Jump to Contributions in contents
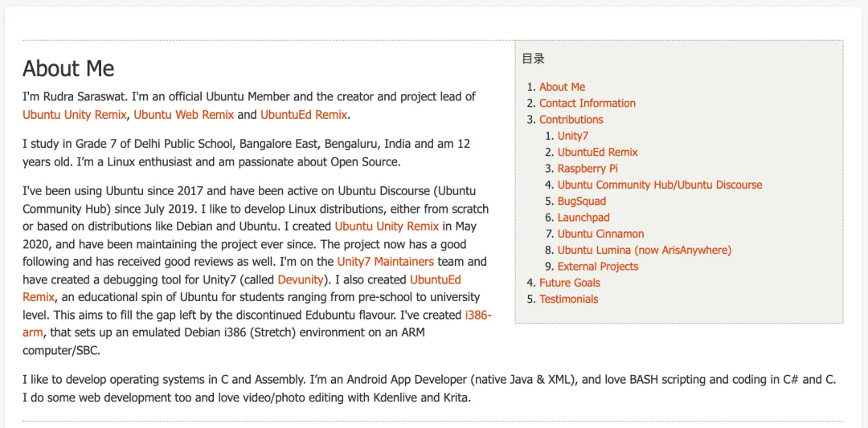 point(571,120)
